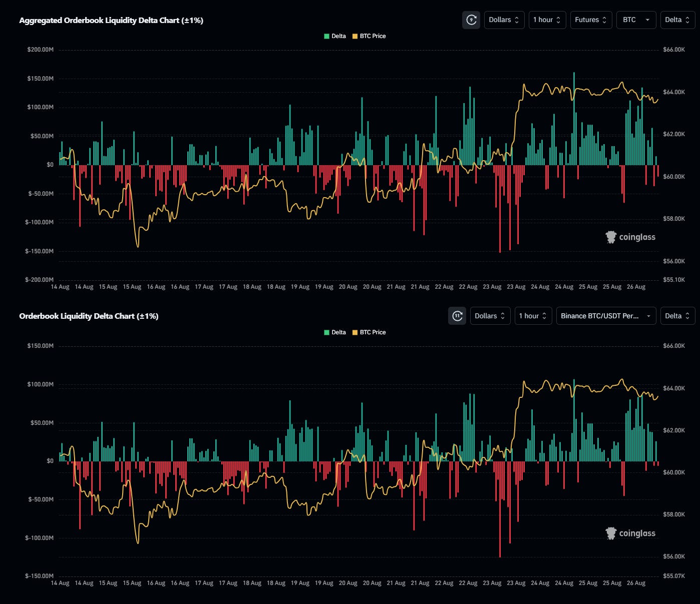Open the Binance BTC/USDT Perpetual pair dropdown
The width and height of the screenshot is (700, 604).
[606, 316]
